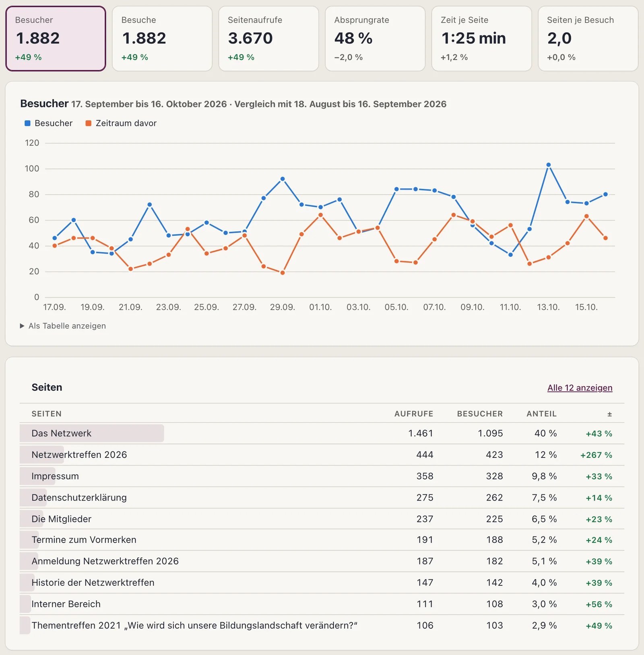The image size is (644, 655).
Task: Click the orange Zeitraum davor legend swatch
Action: click(x=89, y=123)
